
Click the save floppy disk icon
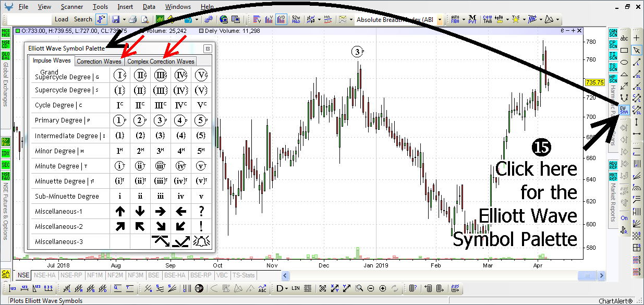pyautogui.click(x=115, y=19)
